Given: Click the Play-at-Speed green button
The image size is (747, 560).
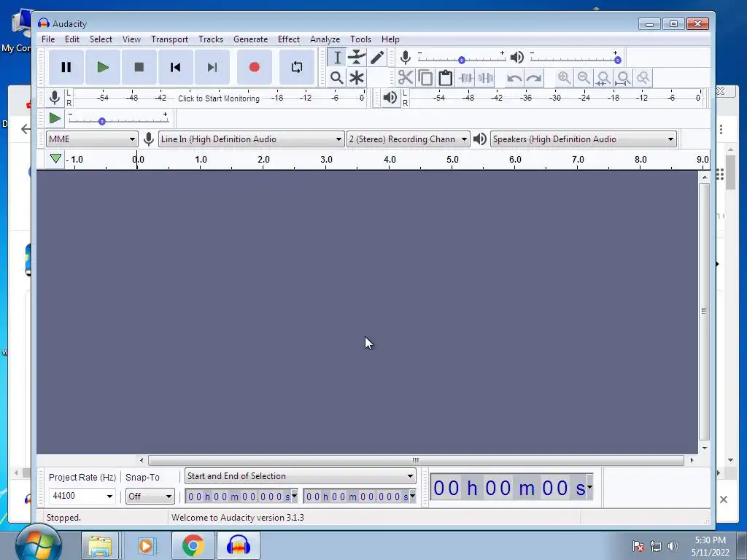Looking at the screenshot, I should tap(55, 118).
